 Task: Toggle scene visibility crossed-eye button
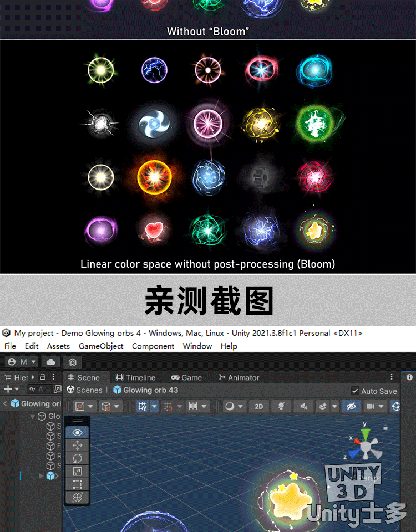(x=351, y=406)
